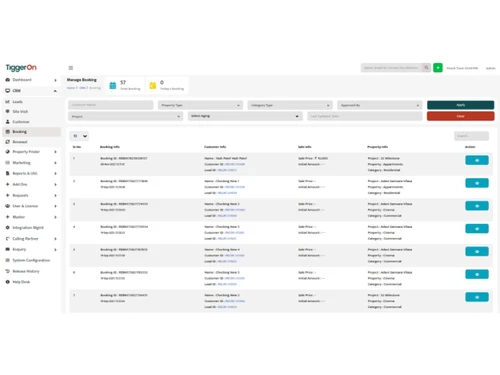Focus the Last Updated Date field
The height and width of the screenshot is (375, 500).
pyautogui.click(x=365, y=116)
